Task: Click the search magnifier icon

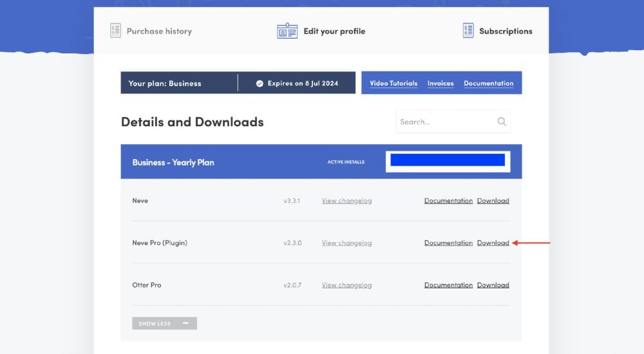Action: click(502, 122)
